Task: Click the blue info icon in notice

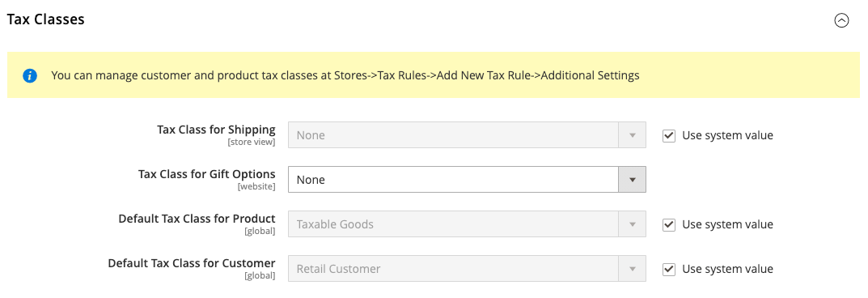Action: coord(30,75)
